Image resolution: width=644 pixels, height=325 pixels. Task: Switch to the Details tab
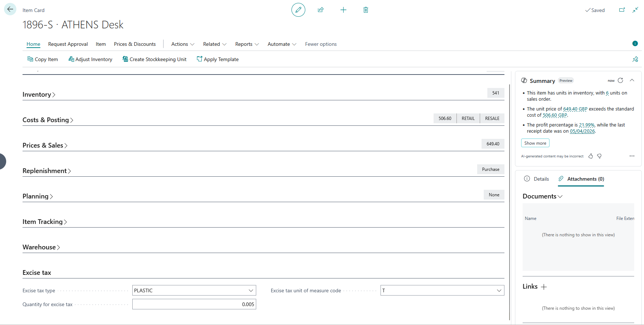tap(536, 179)
